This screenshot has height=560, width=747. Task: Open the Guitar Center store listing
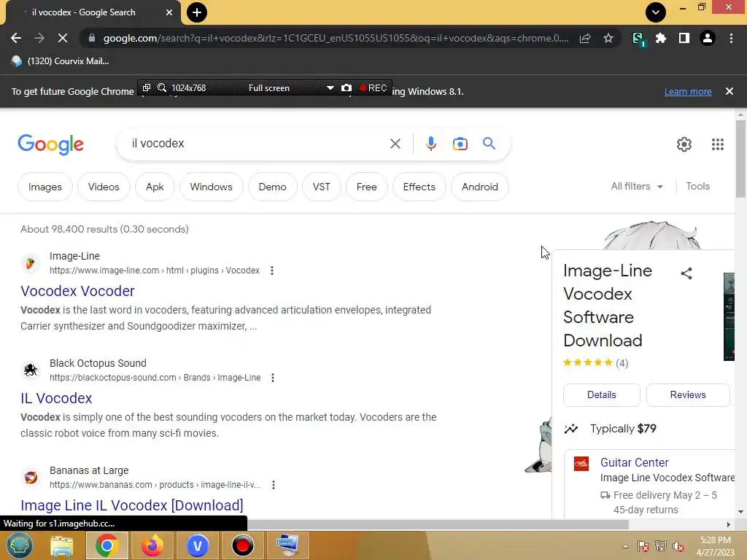(634, 462)
